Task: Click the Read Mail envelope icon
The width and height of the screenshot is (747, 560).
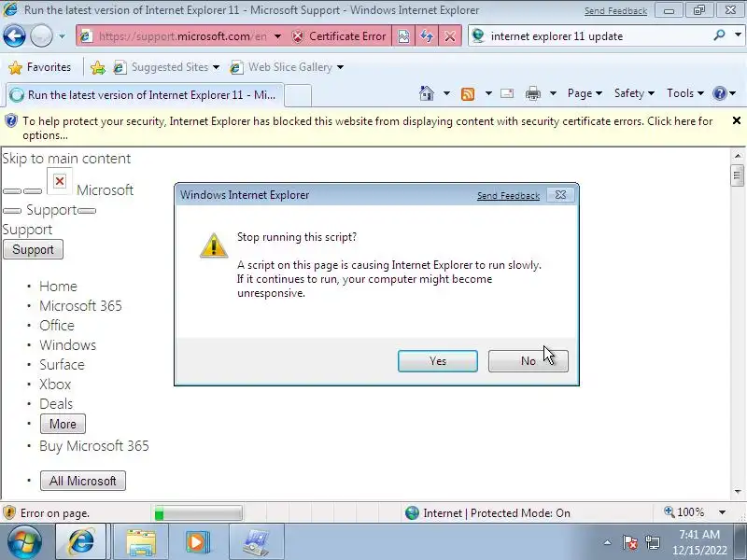Action: [507, 93]
